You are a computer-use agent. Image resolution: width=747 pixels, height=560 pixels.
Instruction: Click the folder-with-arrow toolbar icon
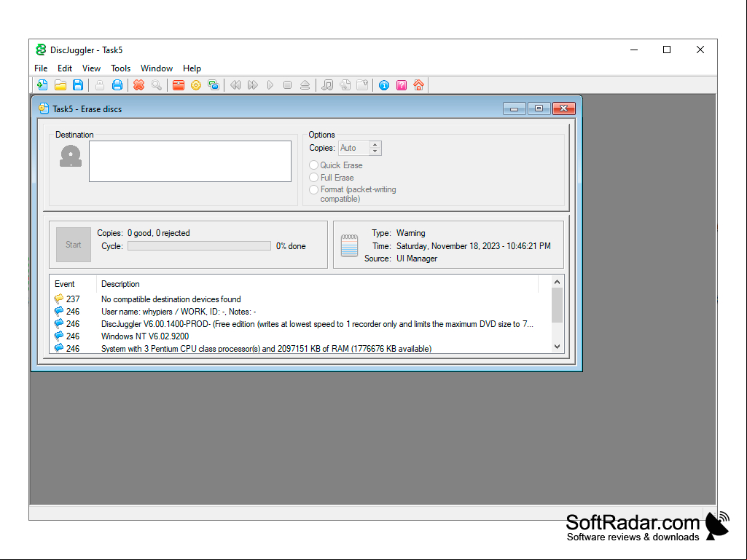pos(362,85)
